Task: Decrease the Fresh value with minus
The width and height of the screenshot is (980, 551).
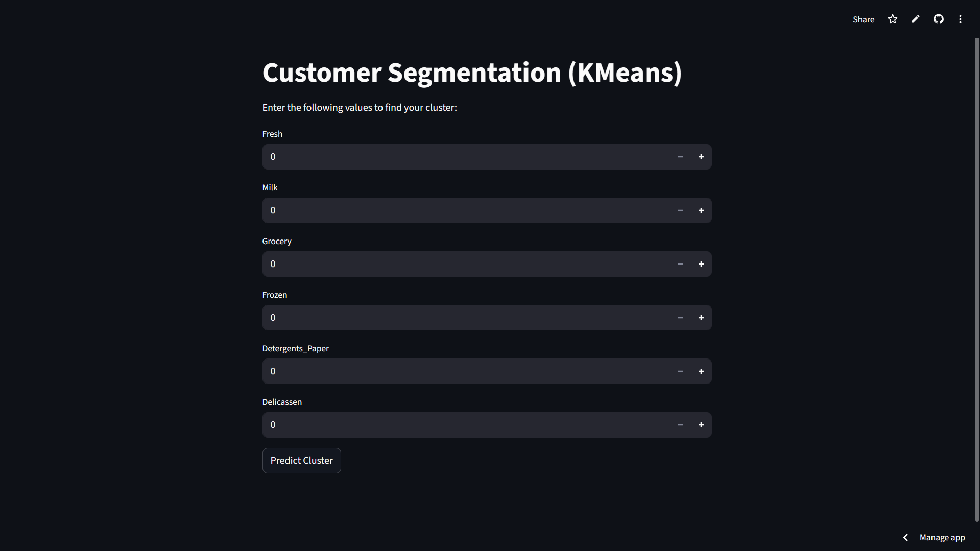Action: click(x=680, y=157)
